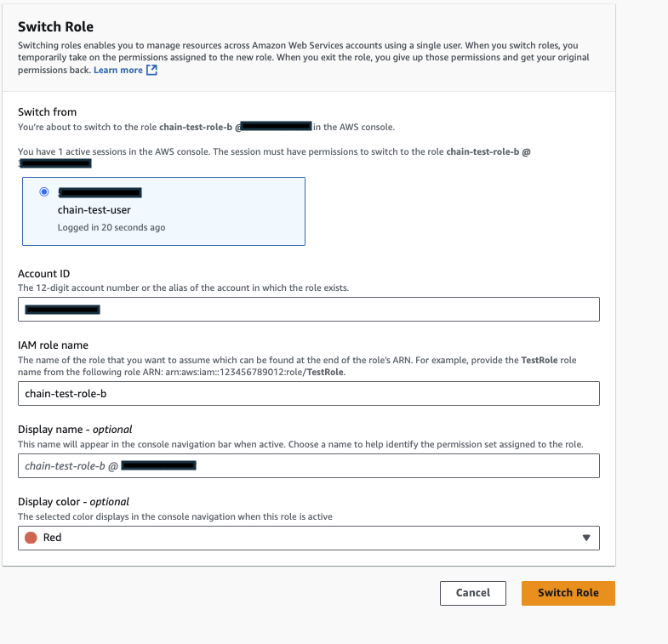Click the 'Display name - optional' label
668x644 pixels.
pyautogui.click(x=75, y=430)
